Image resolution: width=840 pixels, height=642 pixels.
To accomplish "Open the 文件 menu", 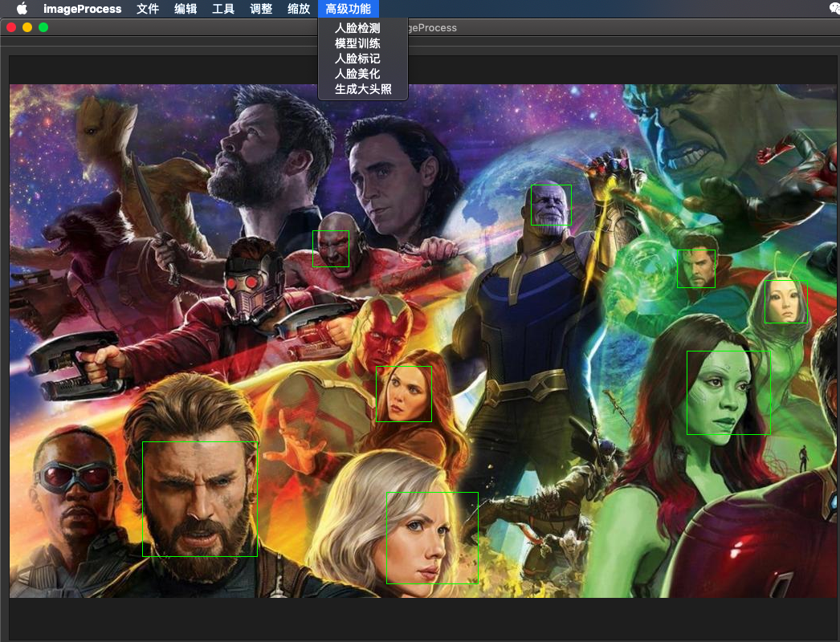I will point(148,9).
